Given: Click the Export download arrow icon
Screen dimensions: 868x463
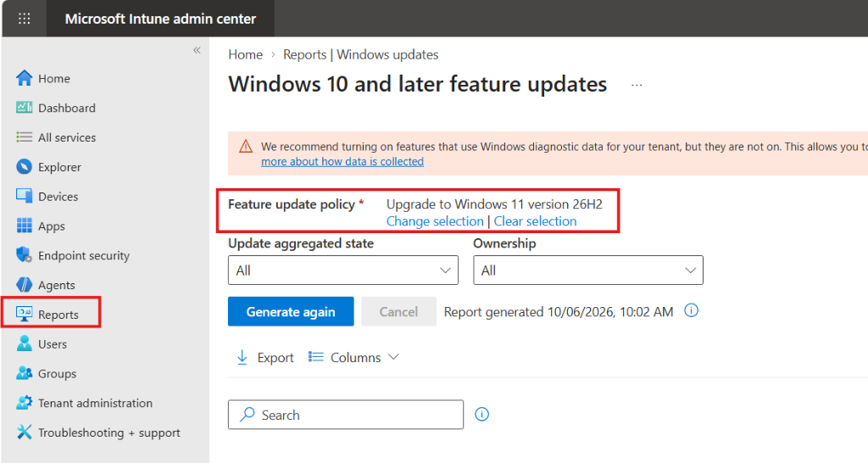Looking at the screenshot, I should click(242, 357).
